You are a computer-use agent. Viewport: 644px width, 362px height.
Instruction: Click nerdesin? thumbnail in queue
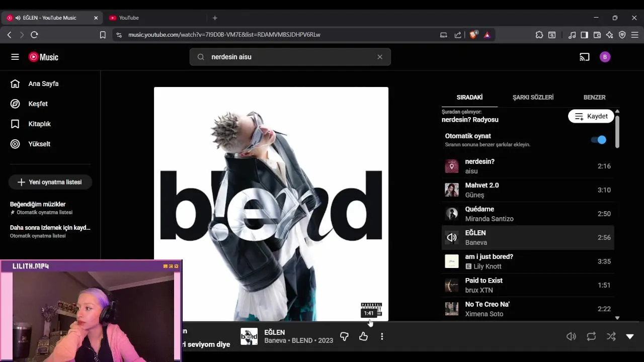click(452, 166)
